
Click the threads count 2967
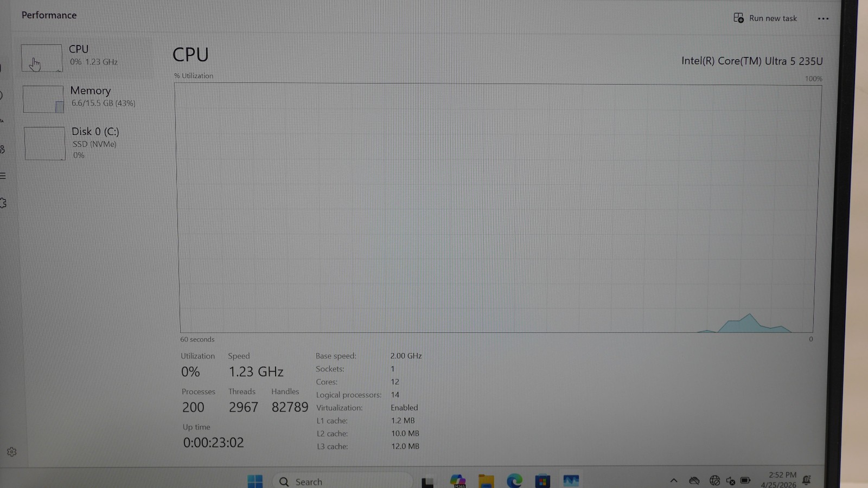[x=243, y=407]
